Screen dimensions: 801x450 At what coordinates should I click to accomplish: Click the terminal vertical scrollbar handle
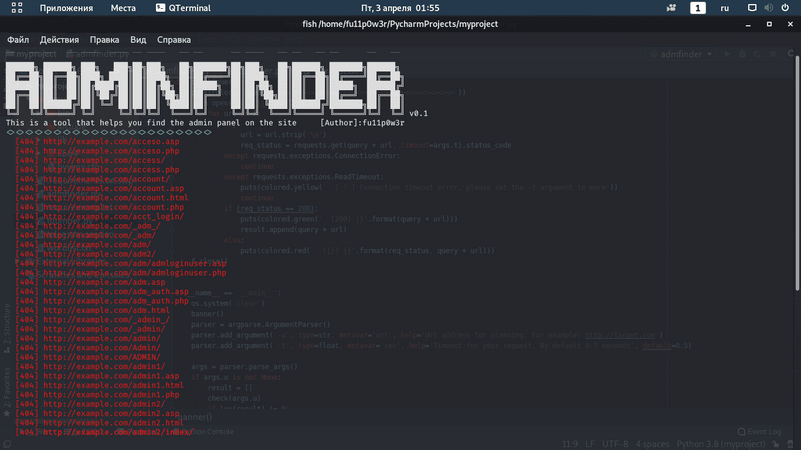click(x=797, y=174)
